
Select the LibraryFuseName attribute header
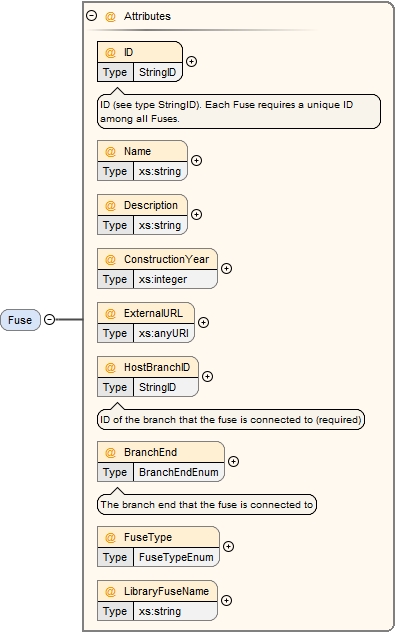coord(157,591)
